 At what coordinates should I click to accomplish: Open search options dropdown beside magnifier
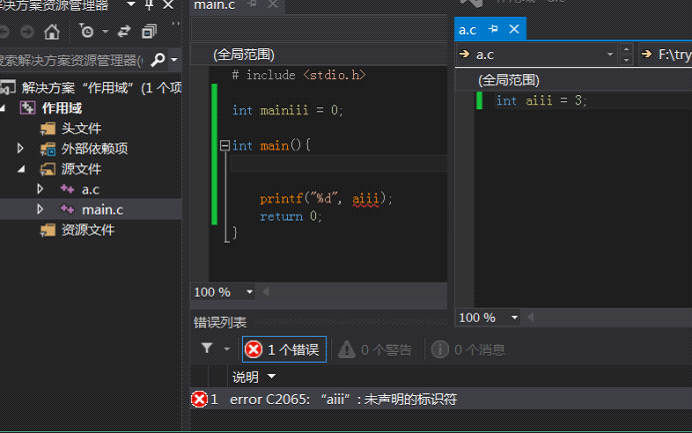click(174, 59)
